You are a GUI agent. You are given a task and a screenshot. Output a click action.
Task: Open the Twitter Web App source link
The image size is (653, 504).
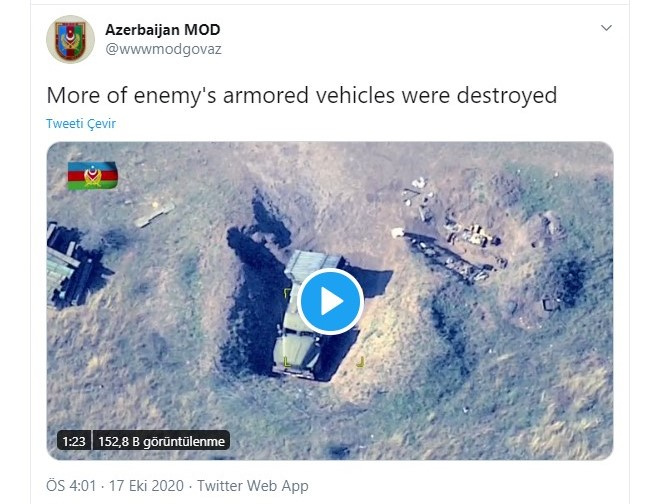[x=253, y=486]
